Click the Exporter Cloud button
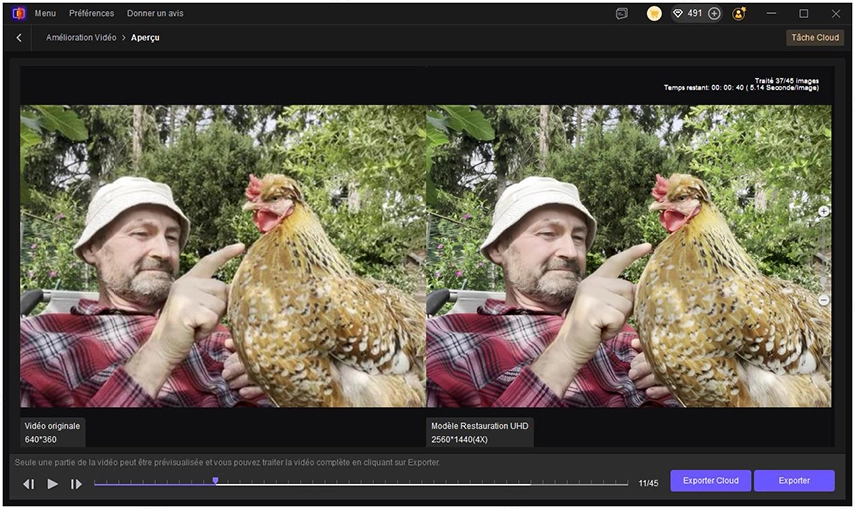This screenshot has height=509, width=855. (710, 481)
